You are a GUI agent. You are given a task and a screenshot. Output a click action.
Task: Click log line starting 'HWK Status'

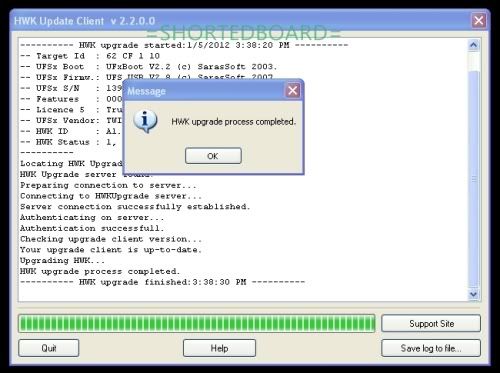(68, 142)
